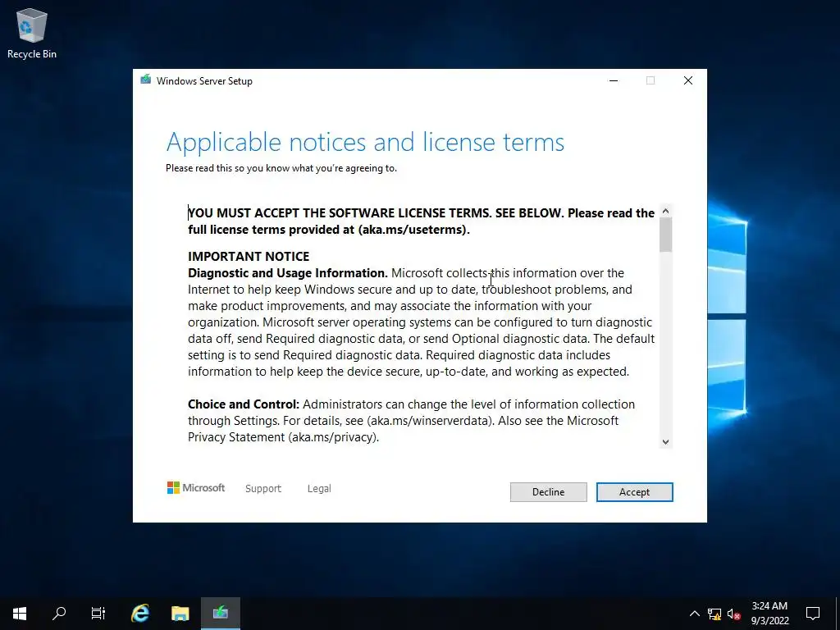The image size is (840, 630).
Task: Open network status tray icon
Action: [x=714, y=614]
